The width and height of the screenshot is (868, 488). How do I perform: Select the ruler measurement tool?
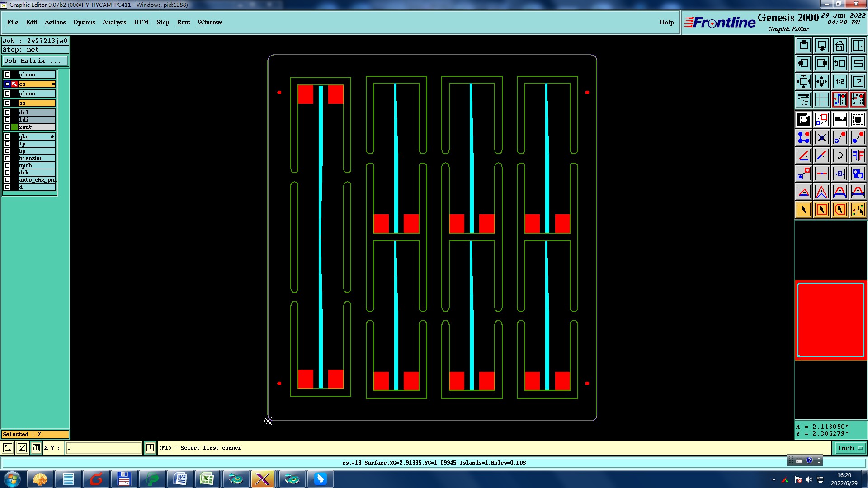pyautogui.click(x=840, y=119)
